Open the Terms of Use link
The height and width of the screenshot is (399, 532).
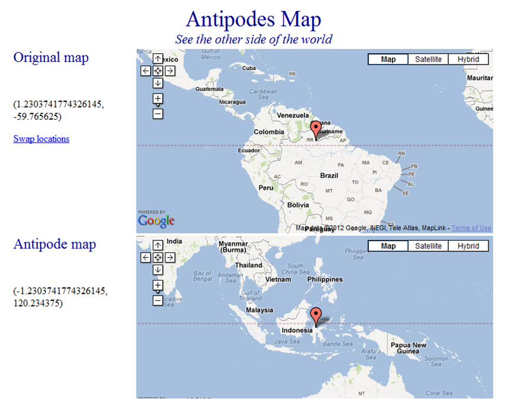click(x=471, y=227)
